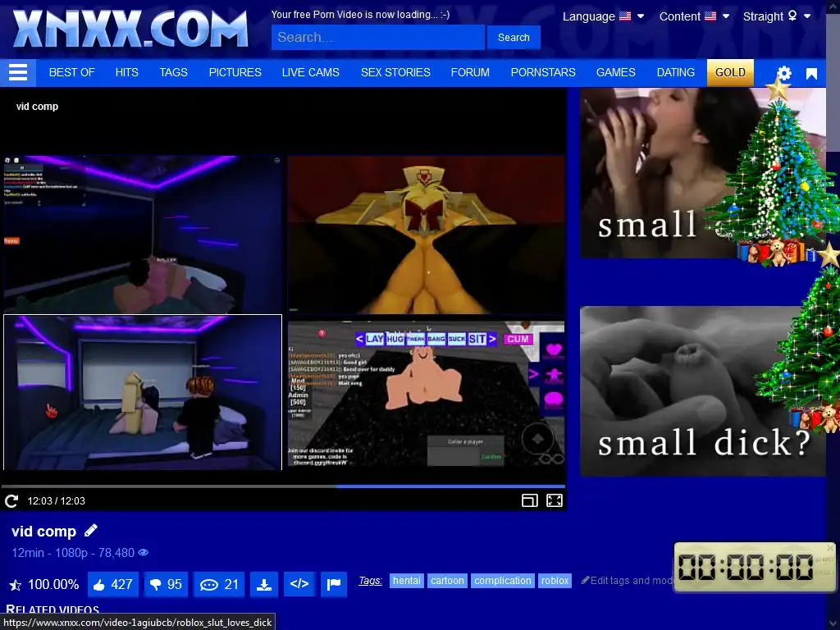Replay the video with the reload icon
The height and width of the screenshot is (630, 840).
click(11, 501)
